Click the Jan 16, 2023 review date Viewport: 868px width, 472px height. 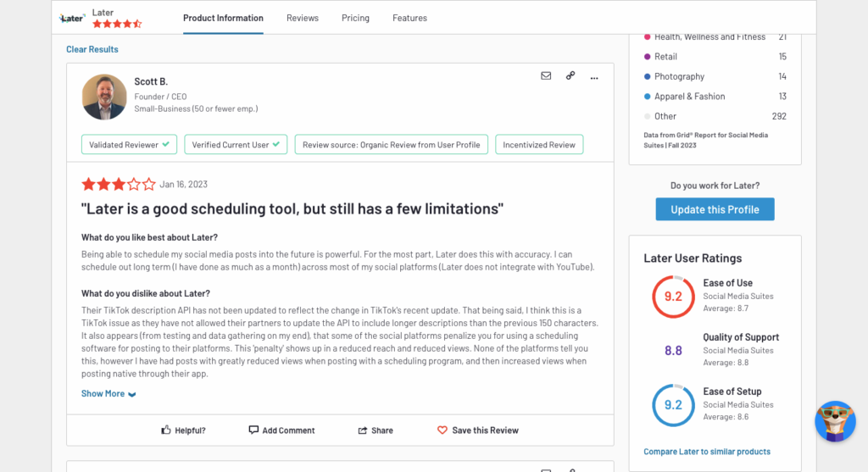184,184
